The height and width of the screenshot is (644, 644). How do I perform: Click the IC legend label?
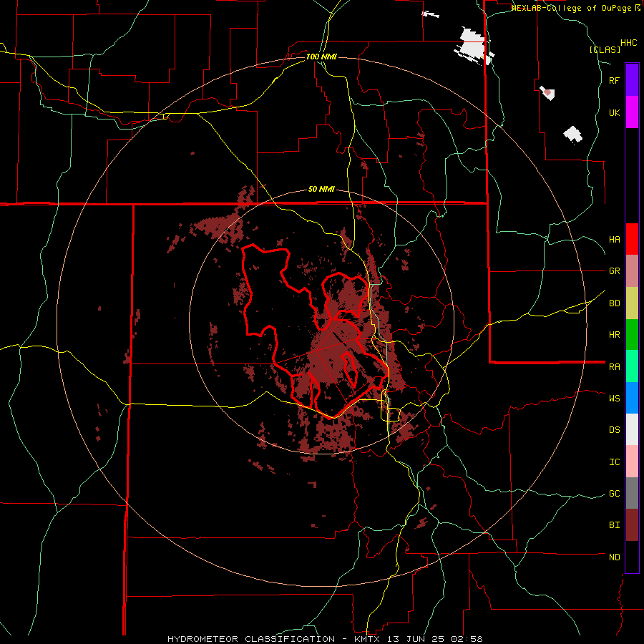(x=615, y=462)
